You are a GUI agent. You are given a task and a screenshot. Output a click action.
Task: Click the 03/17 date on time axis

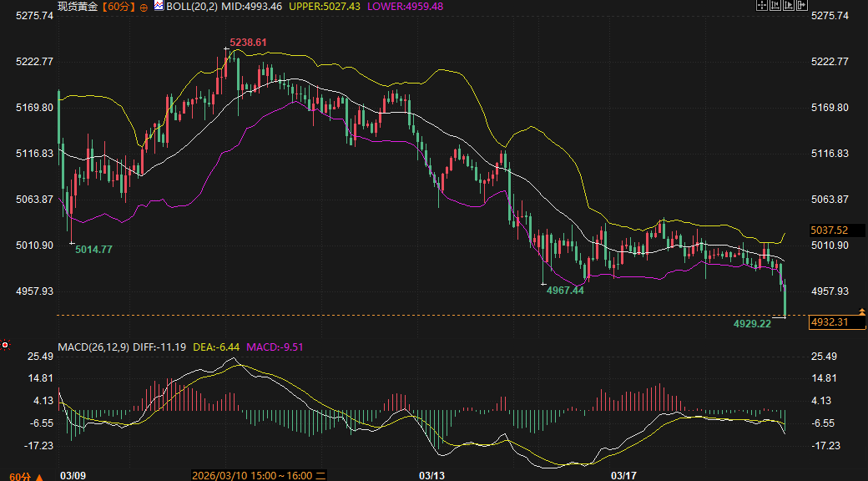[624, 475]
